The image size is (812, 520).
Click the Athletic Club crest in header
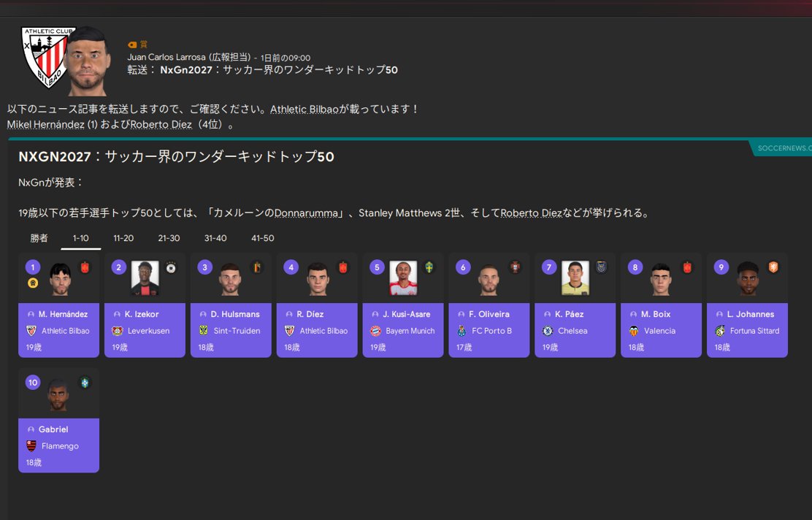click(47, 57)
